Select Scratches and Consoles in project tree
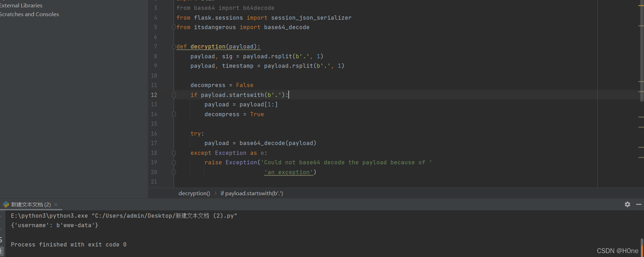 pos(29,14)
